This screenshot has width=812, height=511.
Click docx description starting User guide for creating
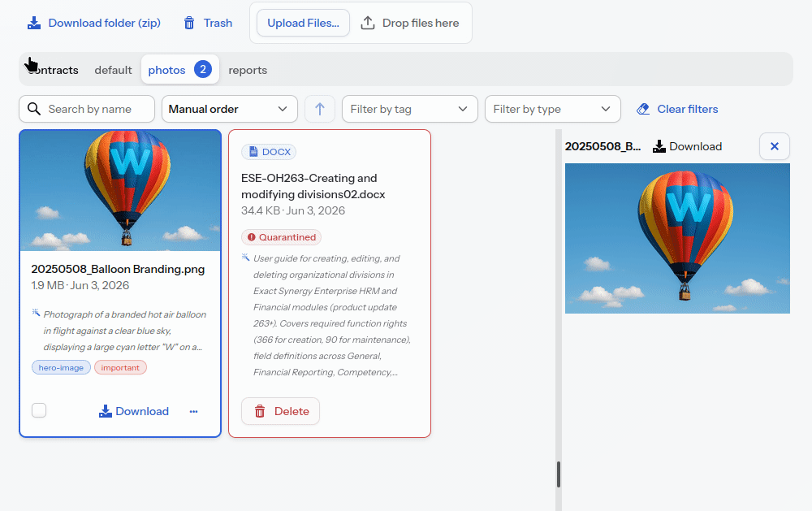(x=331, y=315)
